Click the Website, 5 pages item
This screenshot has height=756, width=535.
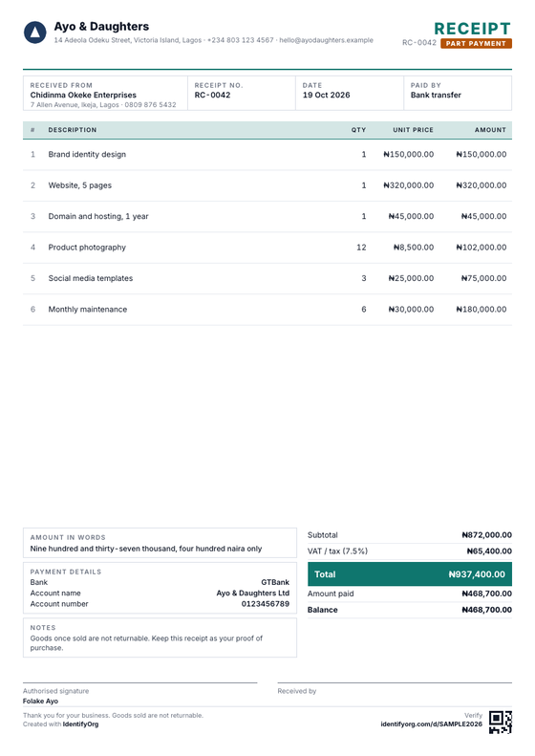80,185
